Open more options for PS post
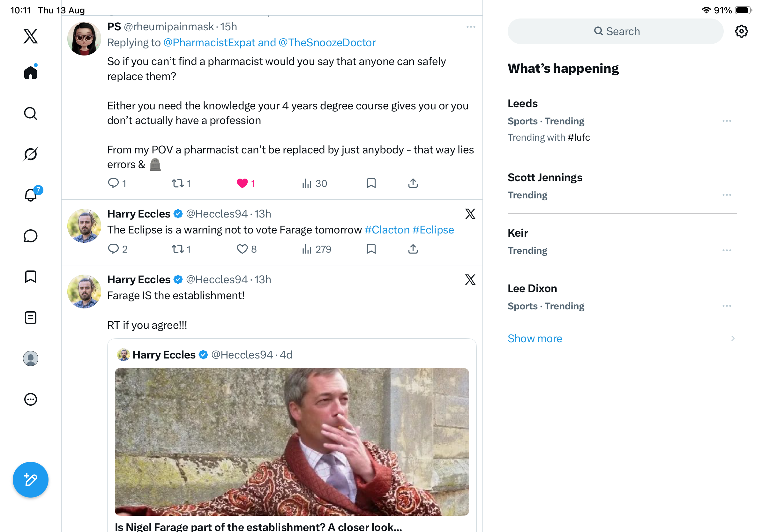Viewport: 762px width, 532px height. pyautogui.click(x=471, y=27)
